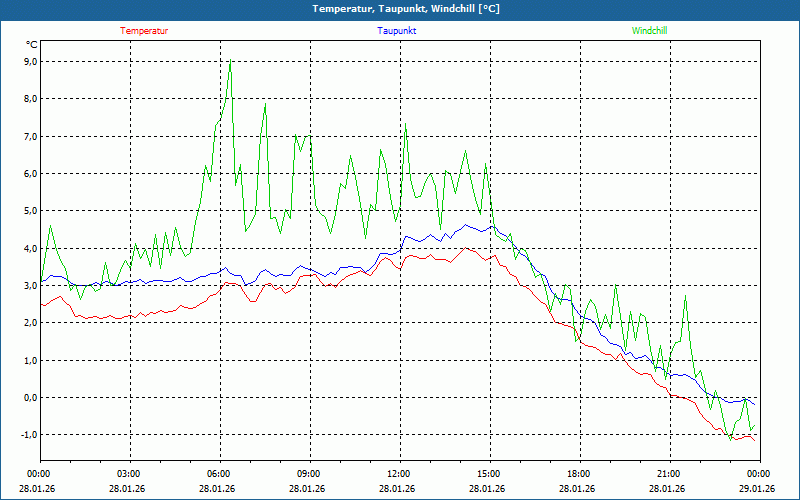Click the °C unit label above y-axis

[x=31, y=45]
